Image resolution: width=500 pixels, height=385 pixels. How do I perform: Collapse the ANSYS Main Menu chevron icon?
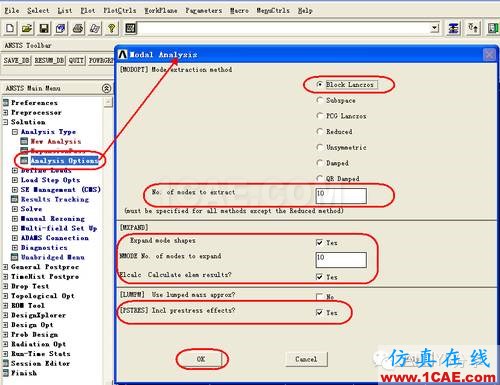point(106,88)
